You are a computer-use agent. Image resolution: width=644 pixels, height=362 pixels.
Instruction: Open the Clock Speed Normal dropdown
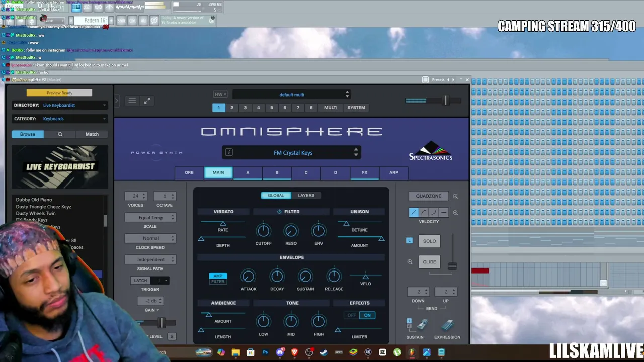150,238
